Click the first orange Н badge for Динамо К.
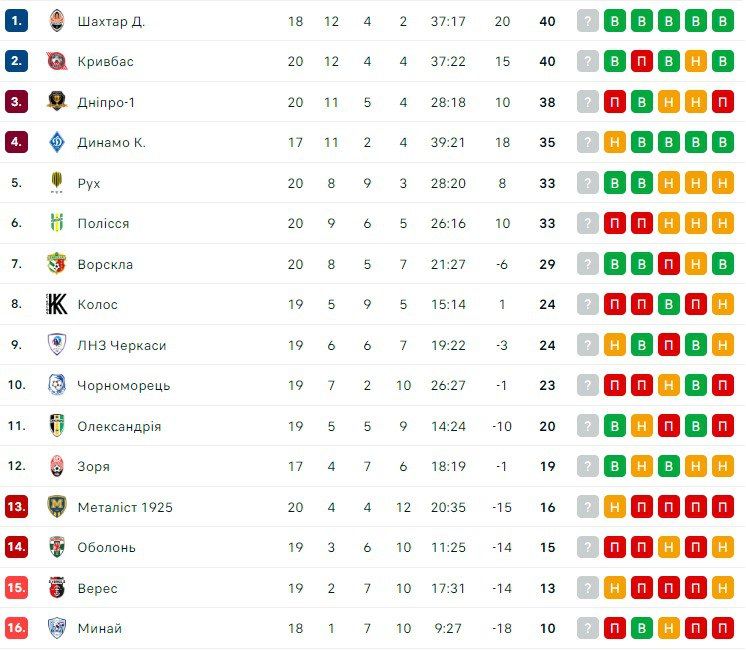746x650 pixels. tap(615, 142)
